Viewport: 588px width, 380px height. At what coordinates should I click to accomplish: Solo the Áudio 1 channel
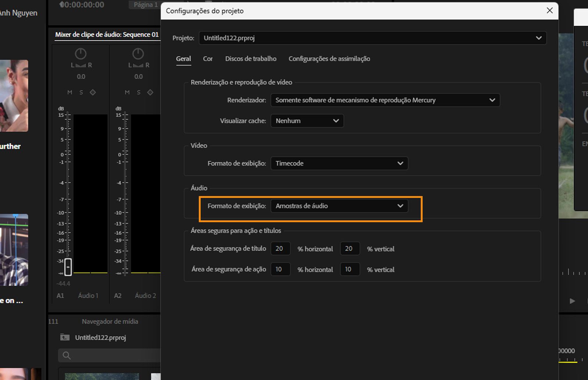coord(81,92)
